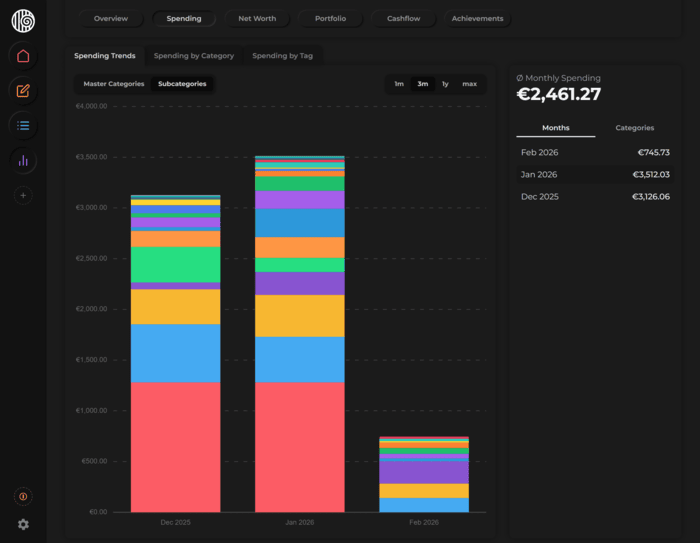Switch to the Cashflow tab
Image resolution: width=700 pixels, height=543 pixels.
pos(403,19)
